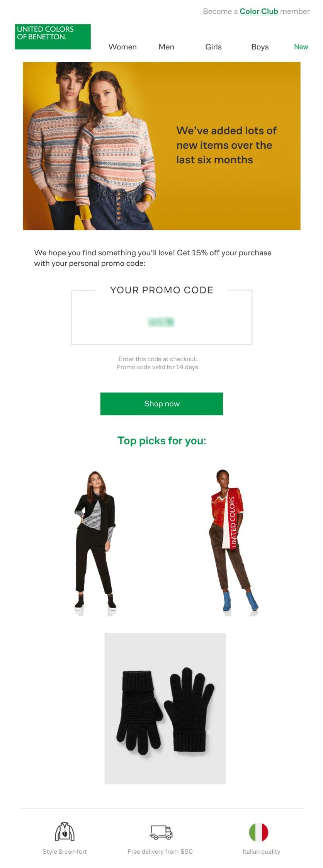323x868 pixels.
Task: Click the Top picks for you heading
Action: [x=161, y=441]
